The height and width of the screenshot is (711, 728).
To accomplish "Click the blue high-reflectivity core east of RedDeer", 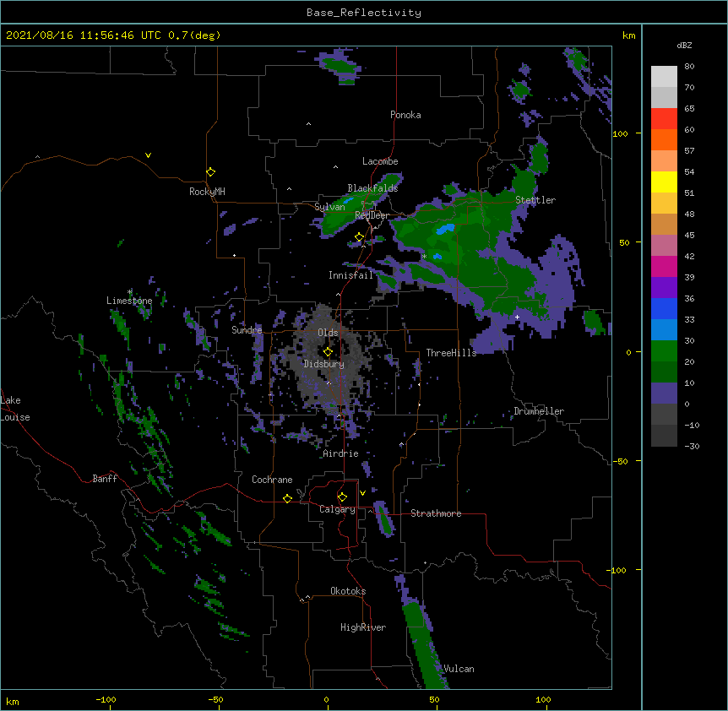I will (x=445, y=229).
